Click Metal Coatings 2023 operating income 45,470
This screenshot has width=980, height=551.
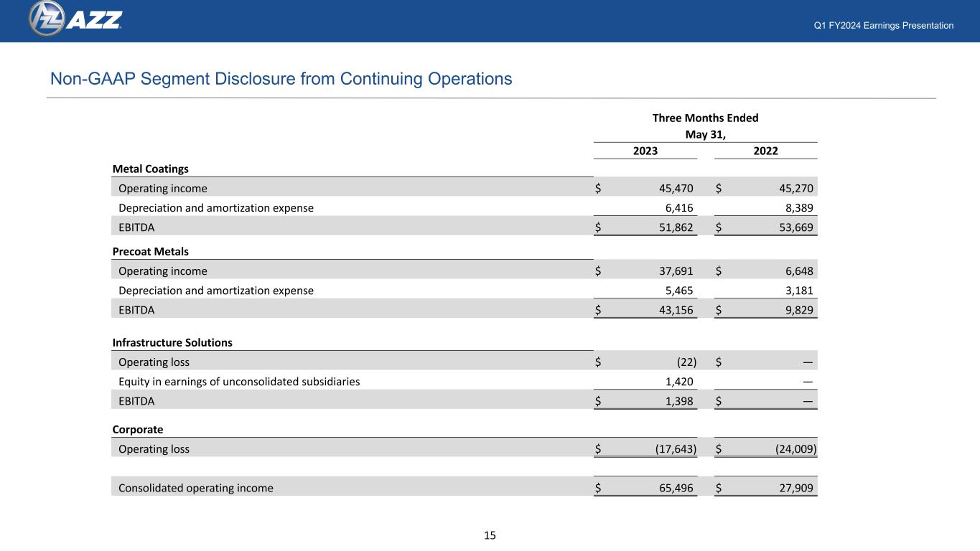[x=676, y=189]
